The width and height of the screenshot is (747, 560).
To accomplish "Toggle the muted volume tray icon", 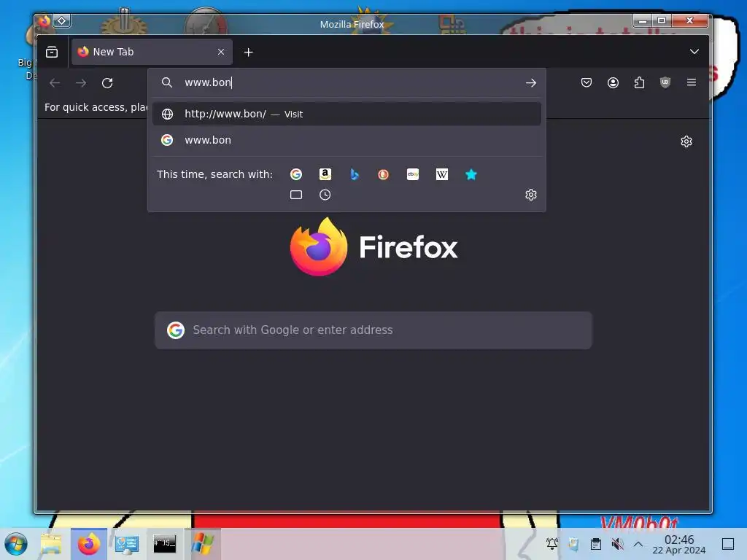I will 617,544.
